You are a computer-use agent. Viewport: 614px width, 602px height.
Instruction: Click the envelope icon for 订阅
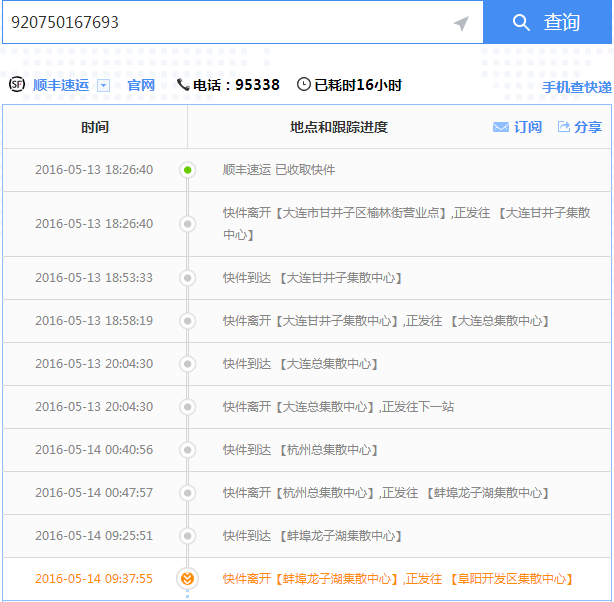501,127
